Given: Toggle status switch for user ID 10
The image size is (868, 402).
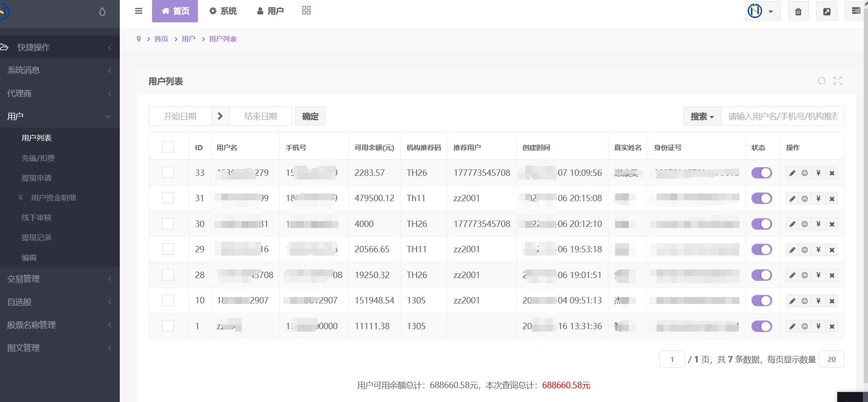Looking at the screenshot, I should pos(762,300).
